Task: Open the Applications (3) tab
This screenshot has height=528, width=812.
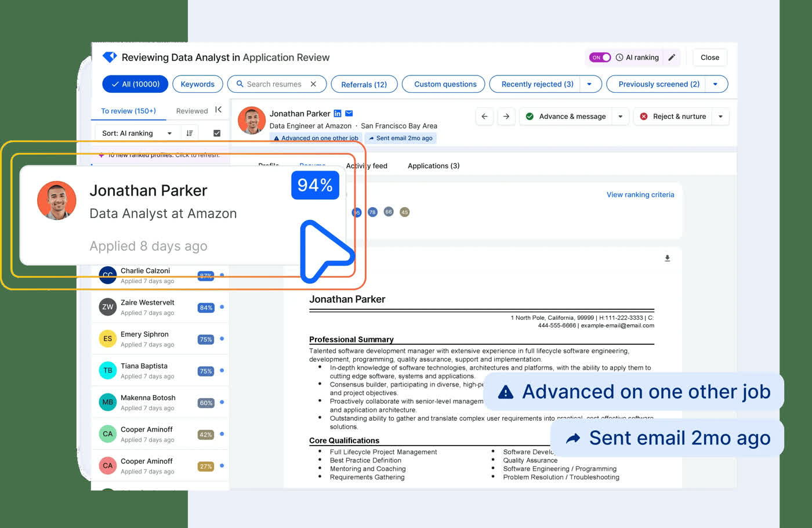Action: [x=433, y=166]
